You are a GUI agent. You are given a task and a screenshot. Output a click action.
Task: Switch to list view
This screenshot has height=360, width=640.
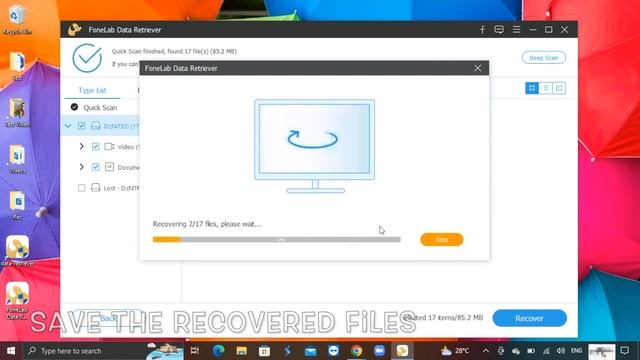[x=546, y=88]
